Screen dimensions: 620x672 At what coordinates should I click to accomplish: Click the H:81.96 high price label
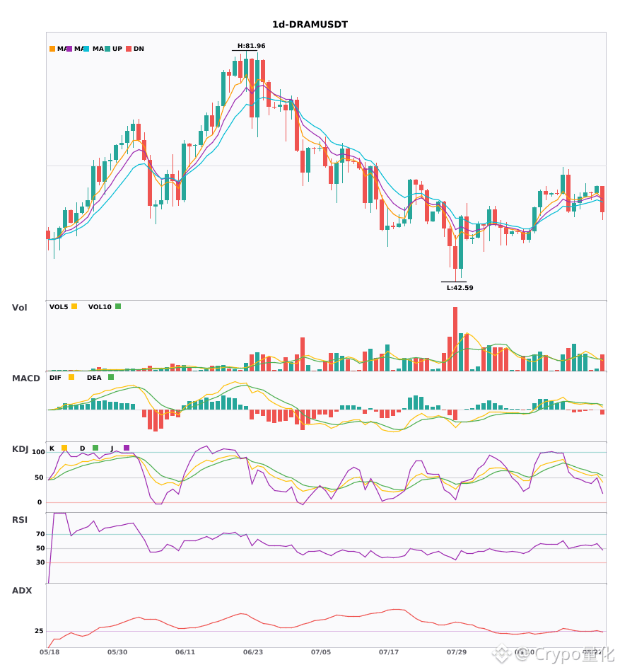click(x=252, y=46)
